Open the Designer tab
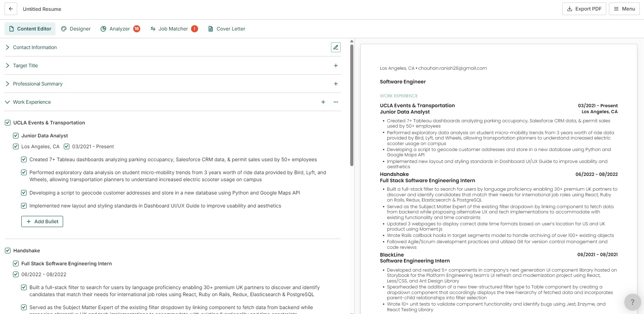The image size is (644, 314). [76, 29]
